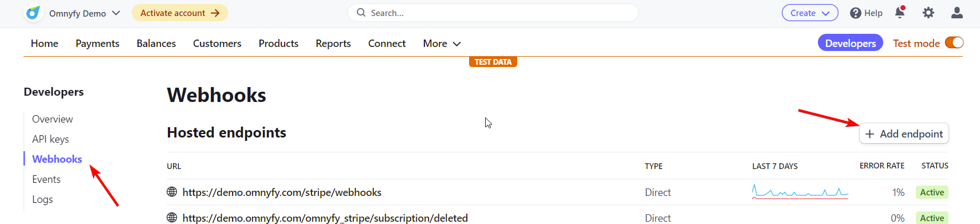The image size is (980, 224).
Task: Click the Search input field
Action: pyautogui.click(x=493, y=13)
